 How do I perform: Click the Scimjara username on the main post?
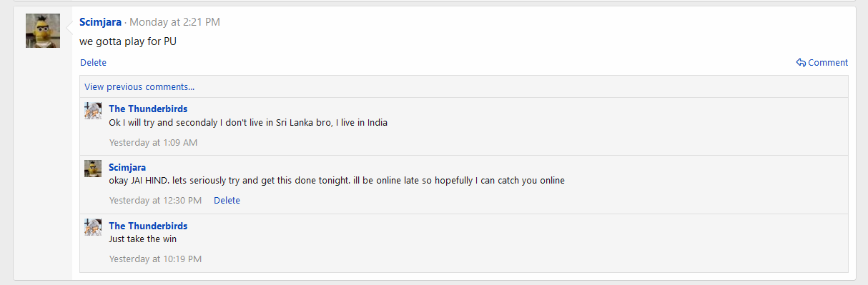(x=100, y=22)
